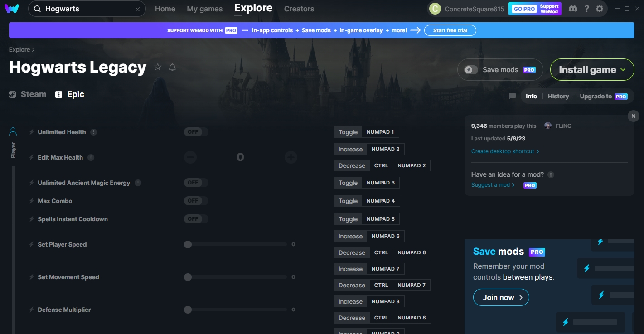Image resolution: width=644 pixels, height=334 pixels.
Task: Change Increase NUMPAD 6 hotkey
Action: point(385,236)
